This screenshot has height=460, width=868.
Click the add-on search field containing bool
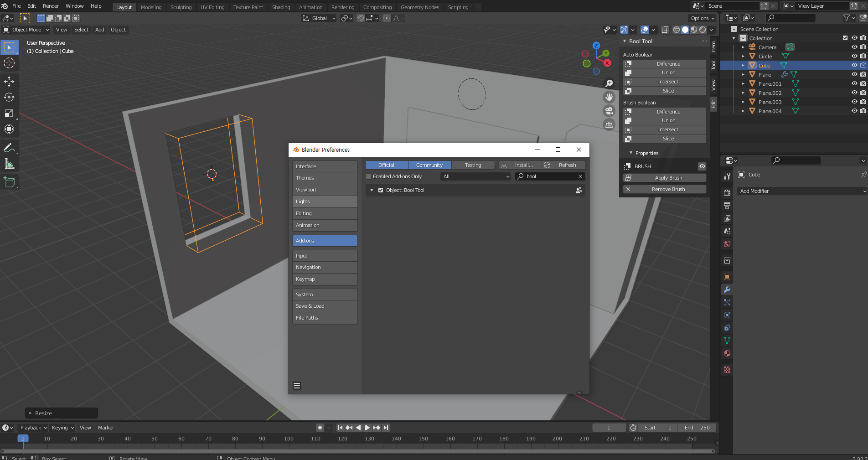[550, 176]
